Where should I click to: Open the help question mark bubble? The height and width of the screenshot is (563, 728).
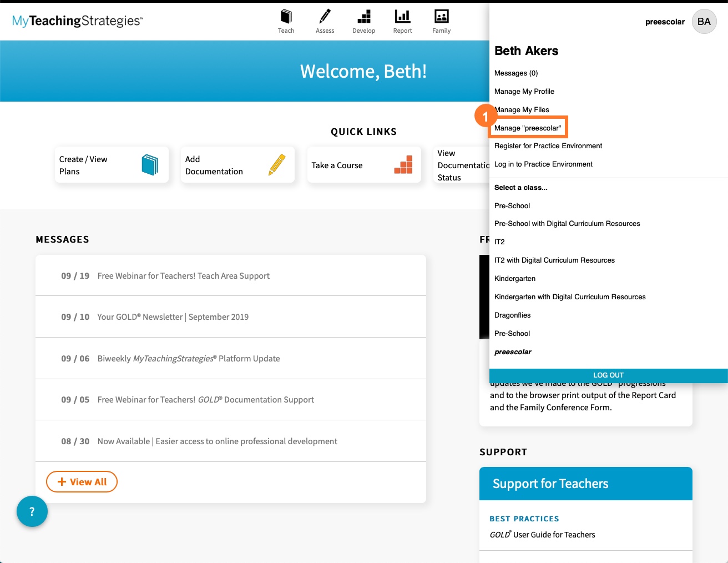32,511
